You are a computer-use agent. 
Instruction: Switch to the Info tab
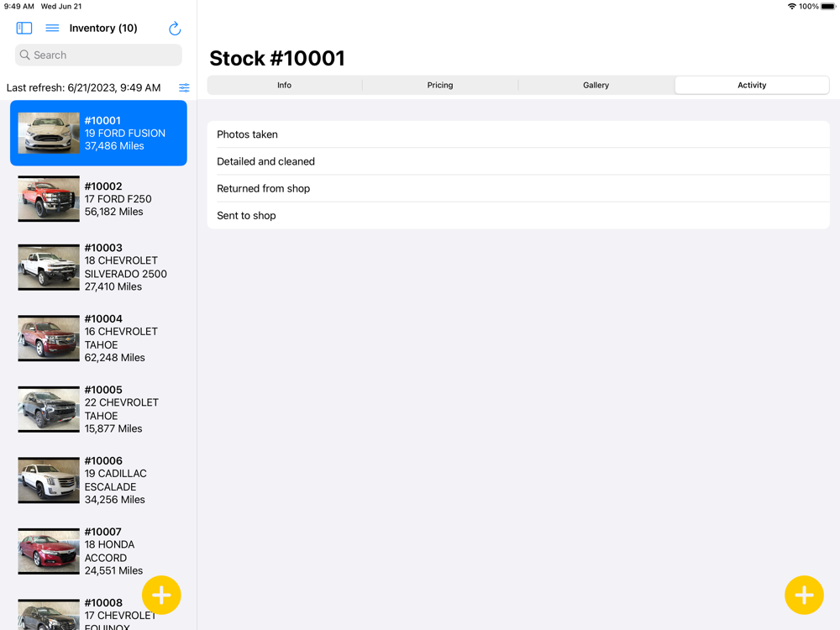coord(285,85)
